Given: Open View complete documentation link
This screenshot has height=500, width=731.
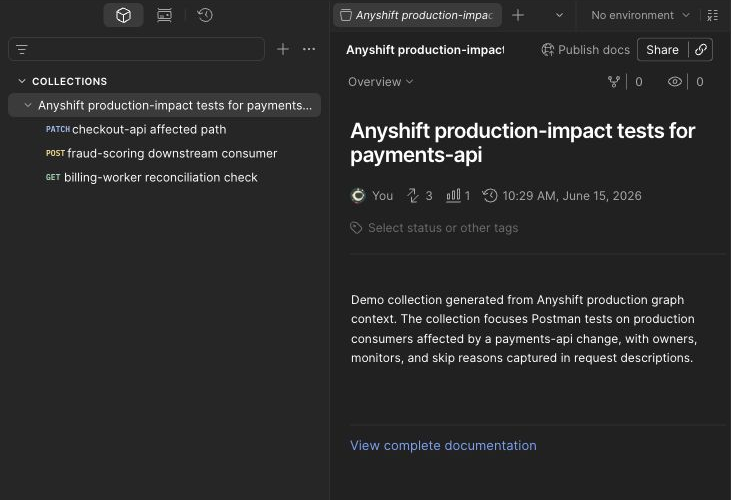Looking at the screenshot, I should point(443,446).
